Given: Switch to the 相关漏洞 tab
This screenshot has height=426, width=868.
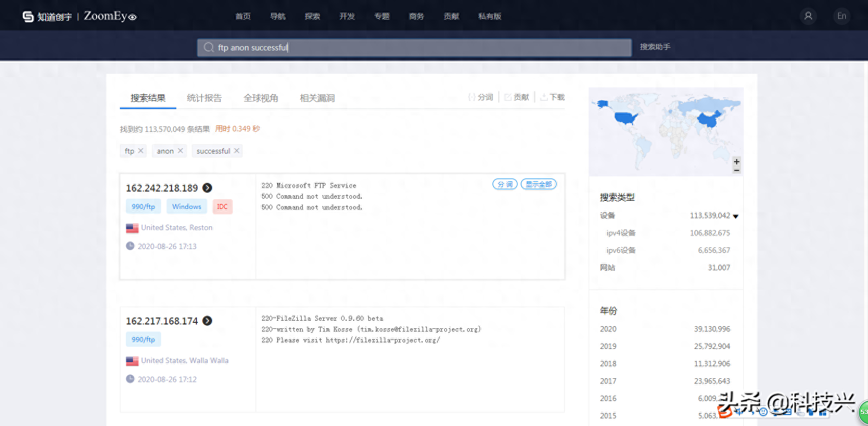Looking at the screenshot, I should coord(317,98).
